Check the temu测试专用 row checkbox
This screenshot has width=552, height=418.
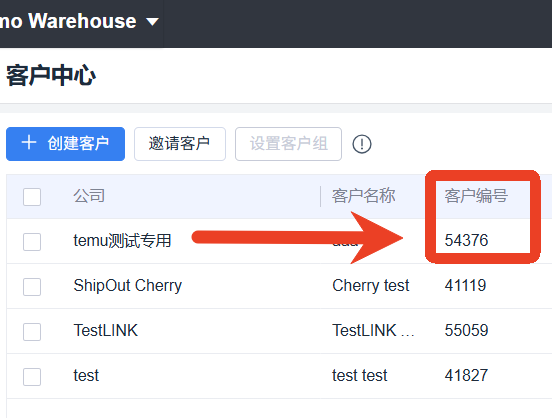pyautogui.click(x=32, y=242)
